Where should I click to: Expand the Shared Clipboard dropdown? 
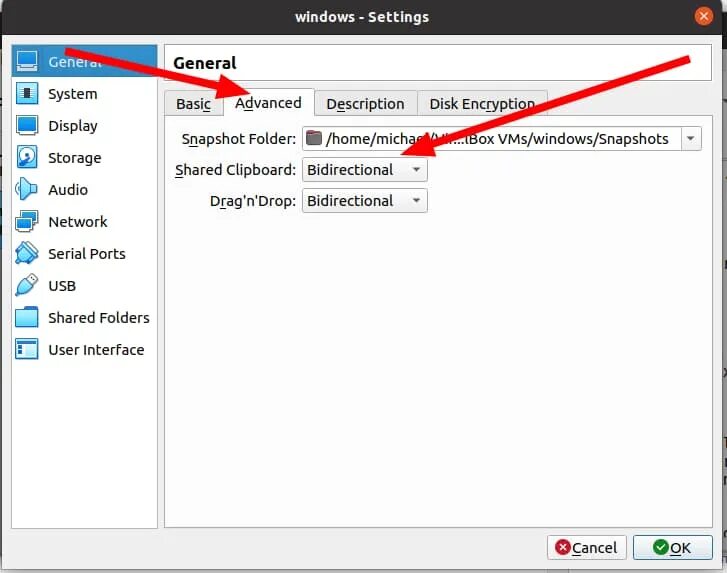point(364,170)
